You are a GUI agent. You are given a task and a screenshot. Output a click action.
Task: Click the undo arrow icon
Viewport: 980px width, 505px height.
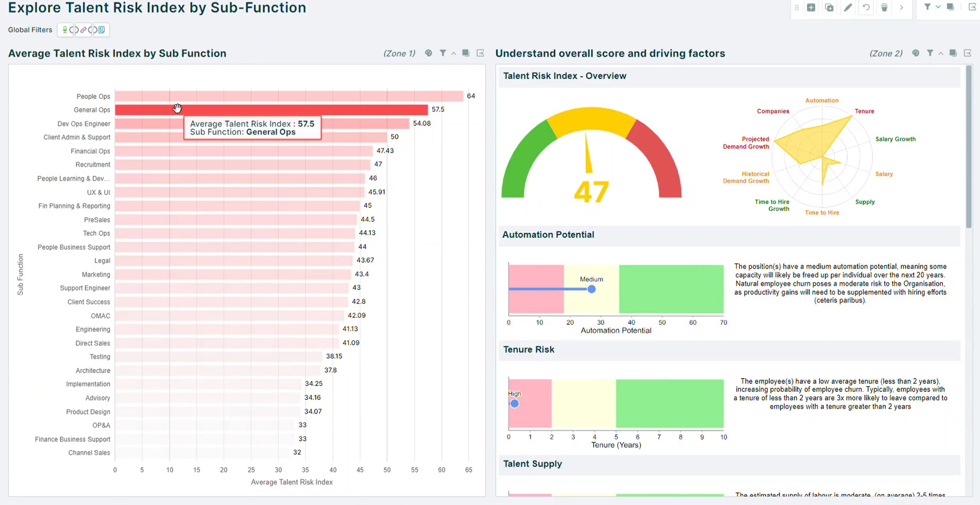click(866, 7)
